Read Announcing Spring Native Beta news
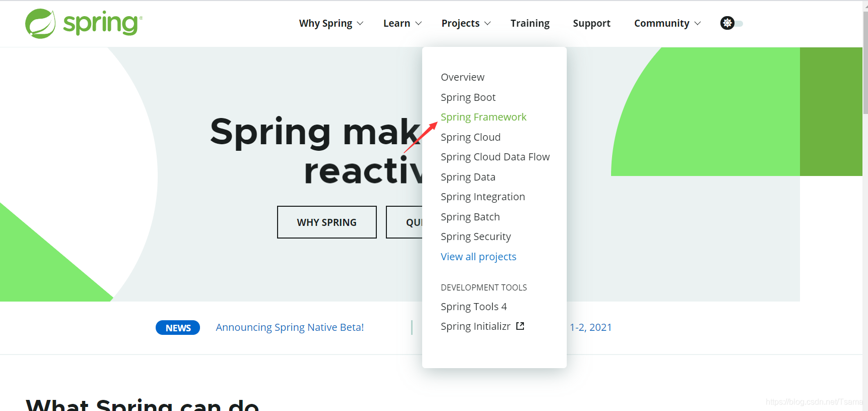The width and height of the screenshot is (868, 411). pyautogui.click(x=290, y=327)
